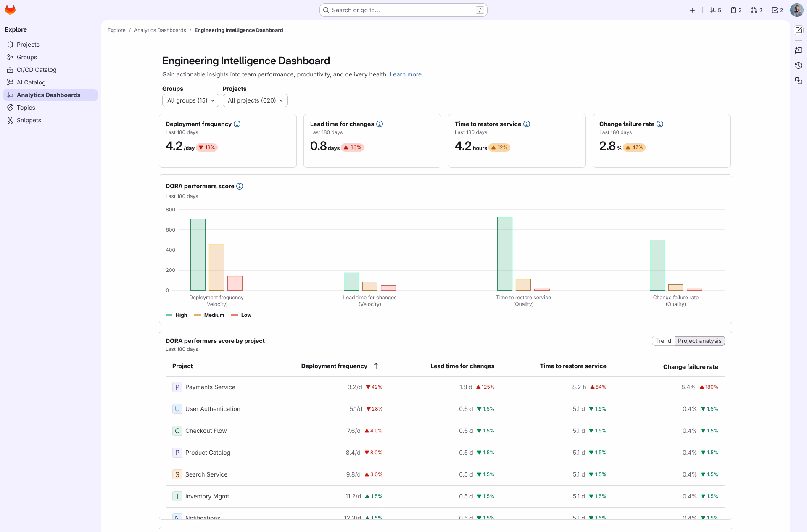Click the Product Catalog project avatar
The height and width of the screenshot is (532, 807).
click(177, 453)
